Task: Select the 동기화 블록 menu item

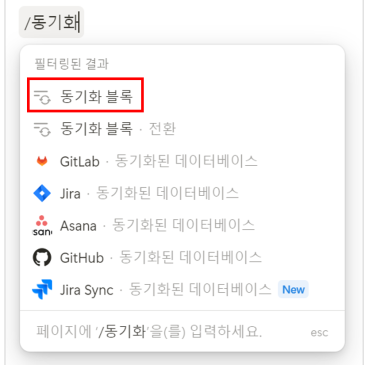Action: point(182,96)
